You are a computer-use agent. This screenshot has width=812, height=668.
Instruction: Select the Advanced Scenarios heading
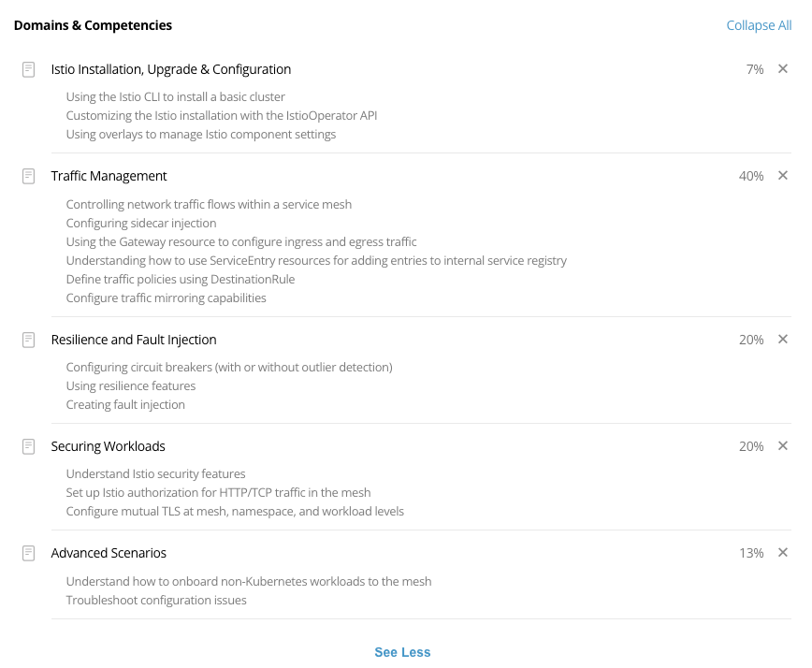click(109, 553)
